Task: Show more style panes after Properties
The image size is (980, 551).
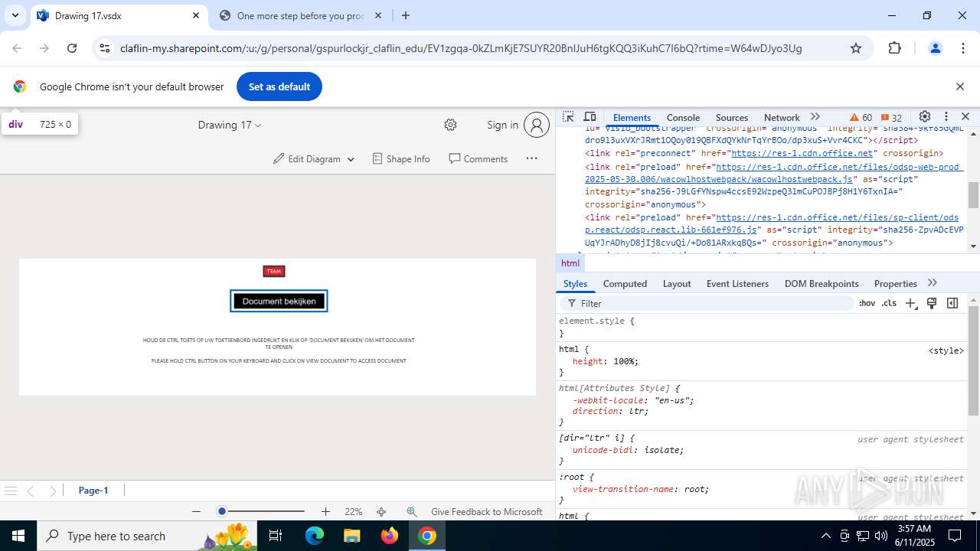Action: (932, 283)
